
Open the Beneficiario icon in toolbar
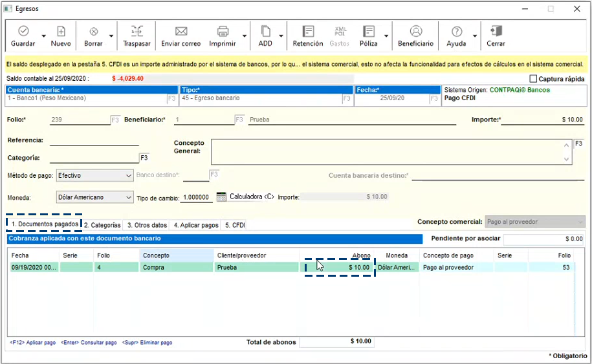point(416,31)
